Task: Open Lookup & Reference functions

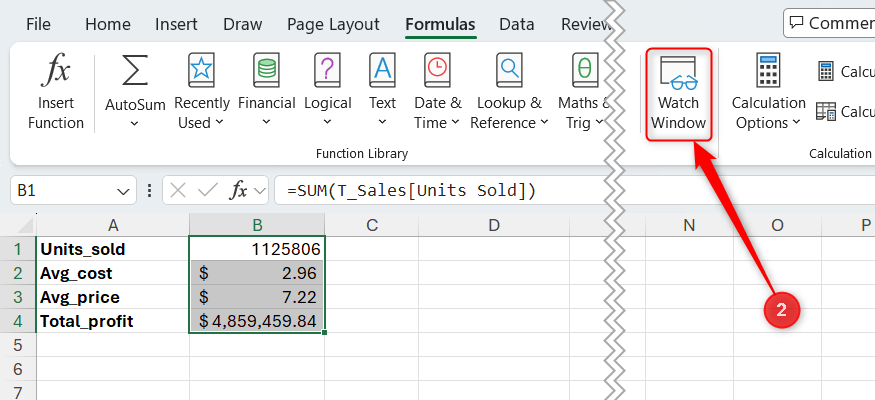Action: [x=509, y=92]
